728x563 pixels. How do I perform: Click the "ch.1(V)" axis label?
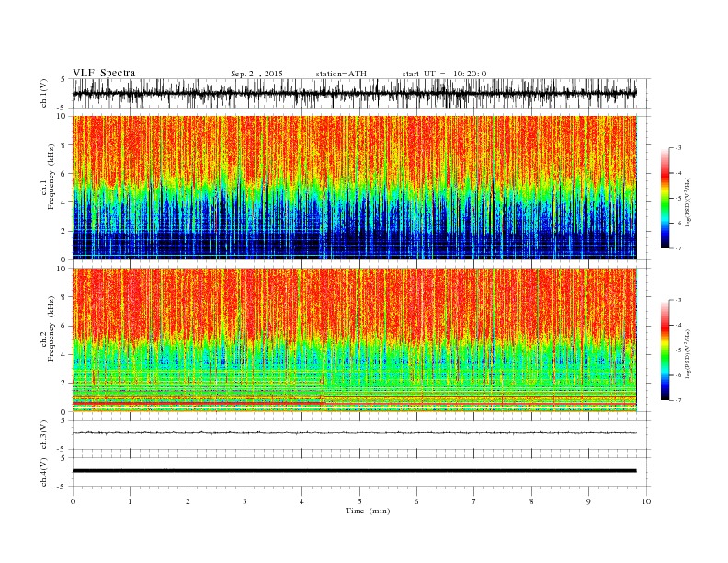(44, 95)
